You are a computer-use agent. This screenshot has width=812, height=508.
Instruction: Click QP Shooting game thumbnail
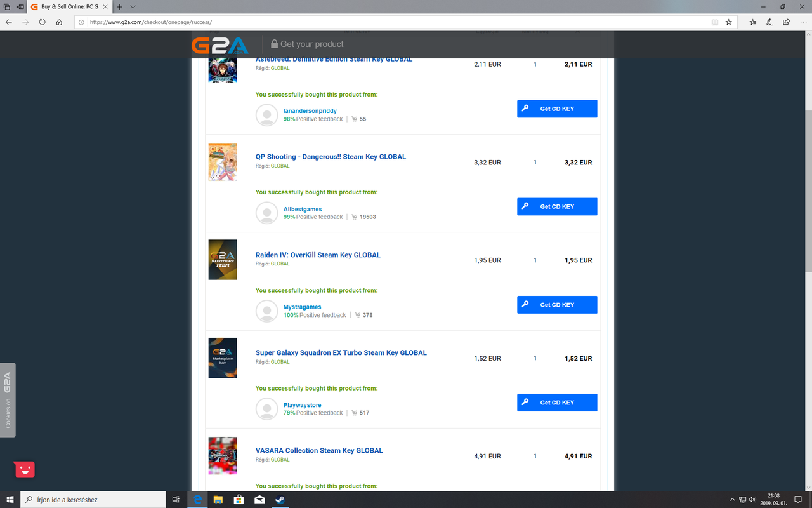click(x=223, y=162)
